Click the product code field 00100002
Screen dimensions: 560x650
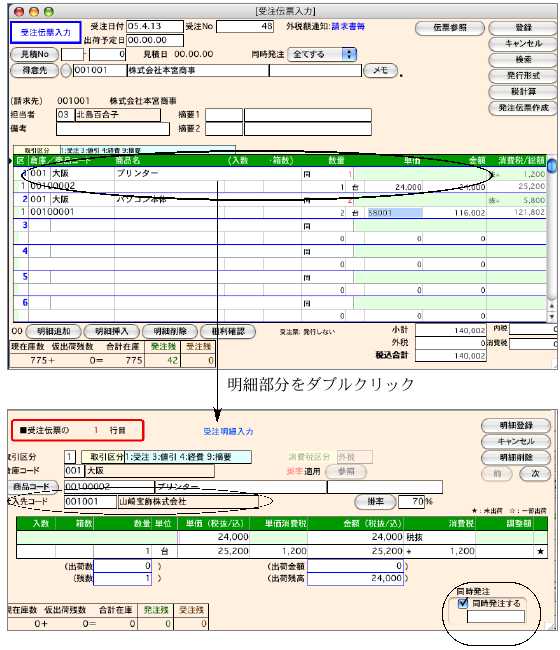[x=109, y=487]
